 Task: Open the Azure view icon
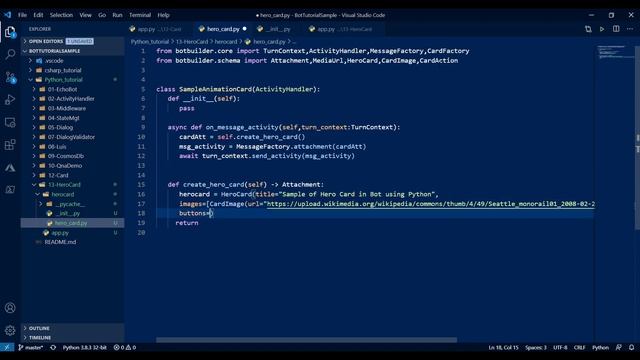coord(10,167)
